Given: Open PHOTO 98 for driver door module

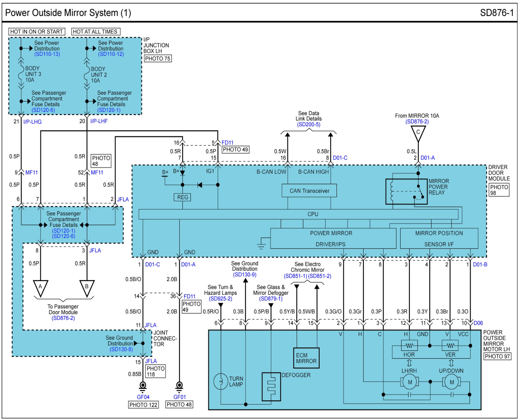Looking at the screenshot, I should (x=499, y=190).
